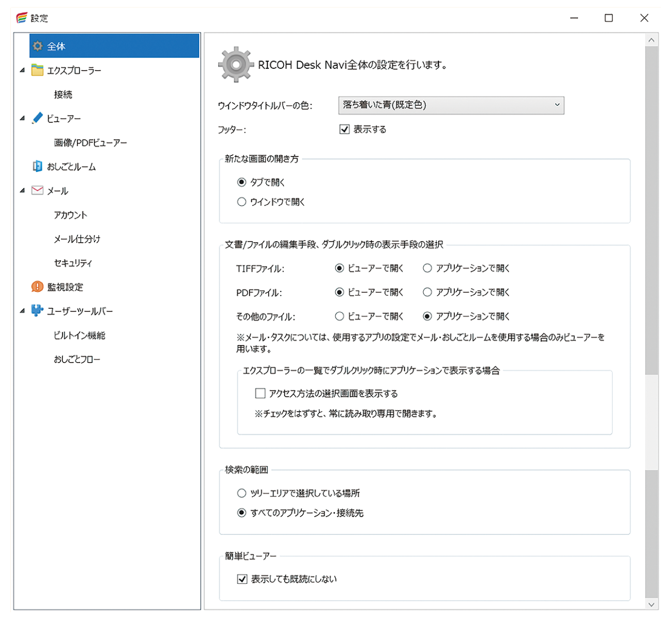Uncheck the フッター 表示する checkbox

[344, 129]
